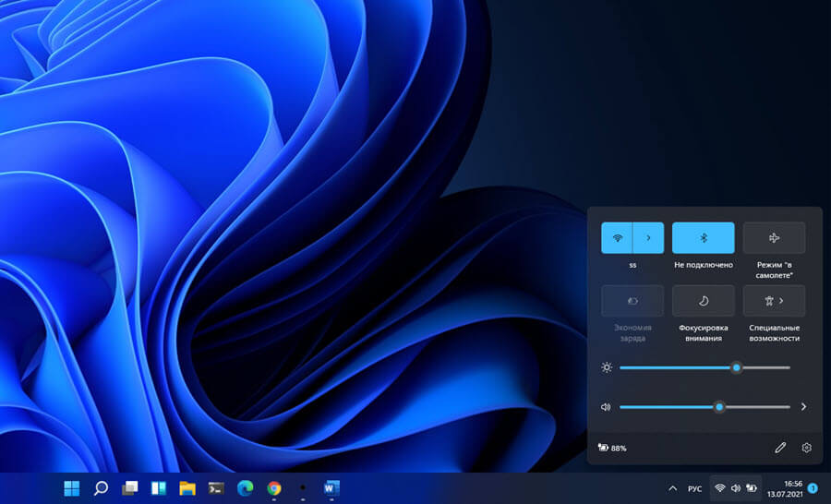
Task: Enable airplane mode tile
Action: coord(774,238)
